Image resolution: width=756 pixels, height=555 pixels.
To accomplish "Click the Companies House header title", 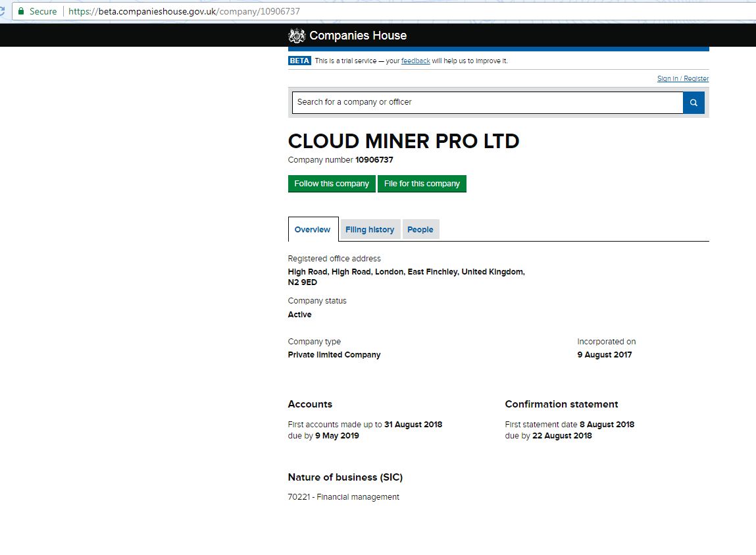I will (x=358, y=36).
